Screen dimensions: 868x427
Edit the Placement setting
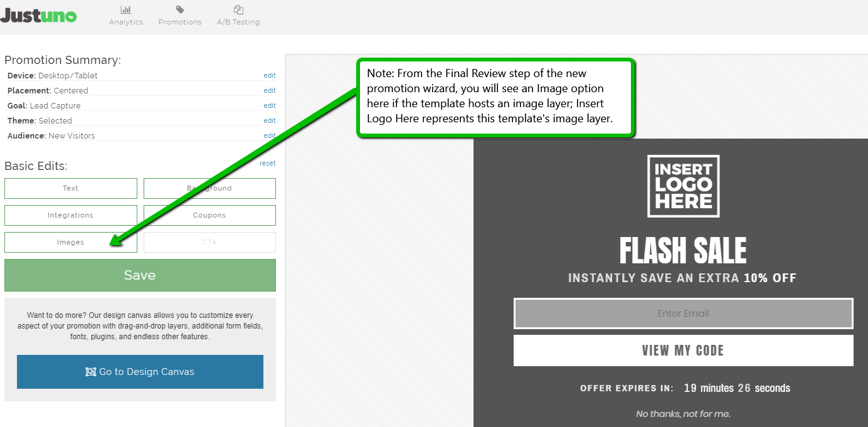pos(269,91)
